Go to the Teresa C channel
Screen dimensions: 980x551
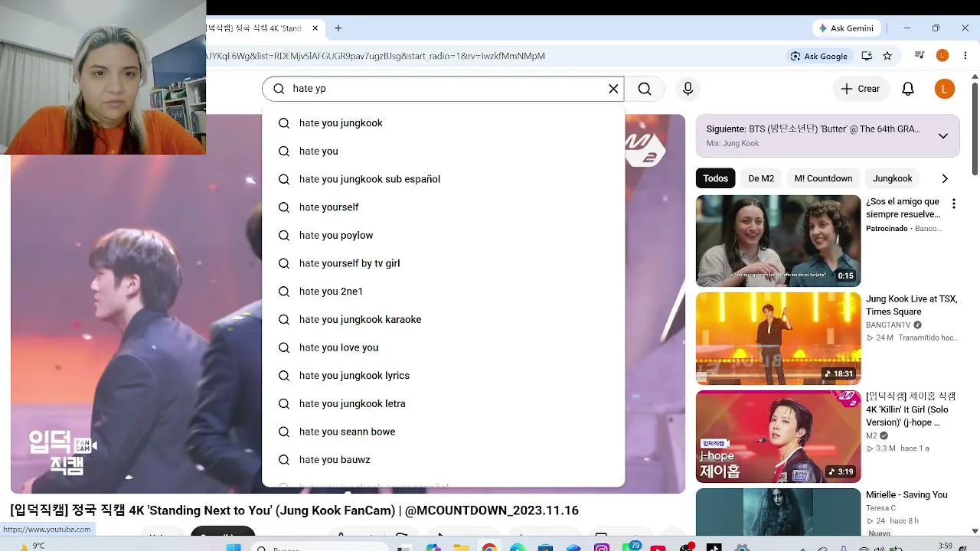point(880,508)
